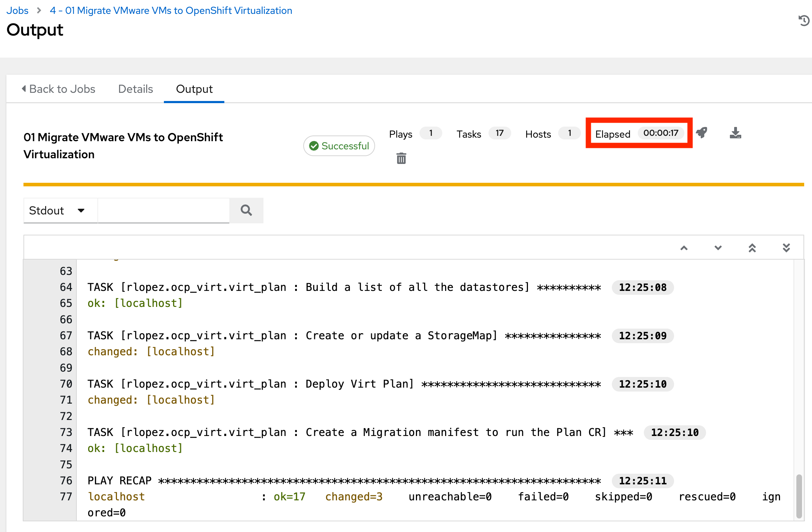
Task: Click line number 70 in the gutter
Action: click(66, 384)
